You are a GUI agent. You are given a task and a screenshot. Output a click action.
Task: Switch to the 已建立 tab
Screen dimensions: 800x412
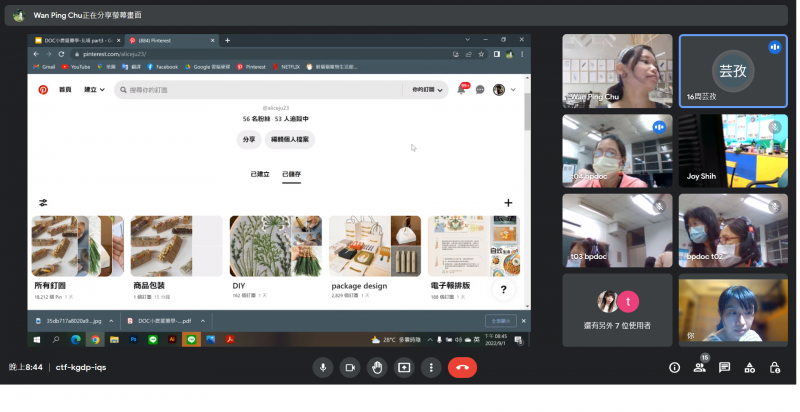coord(259,174)
